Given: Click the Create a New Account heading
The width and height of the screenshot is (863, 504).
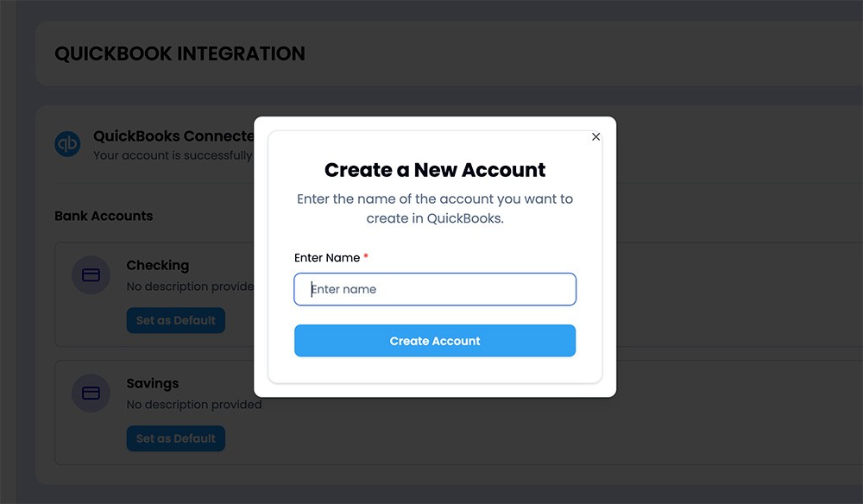Looking at the screenshot, I should (x=435, y=170).
